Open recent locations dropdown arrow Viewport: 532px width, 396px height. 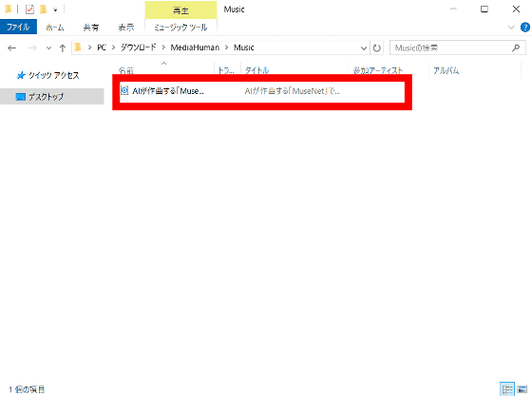pos(48,48)
